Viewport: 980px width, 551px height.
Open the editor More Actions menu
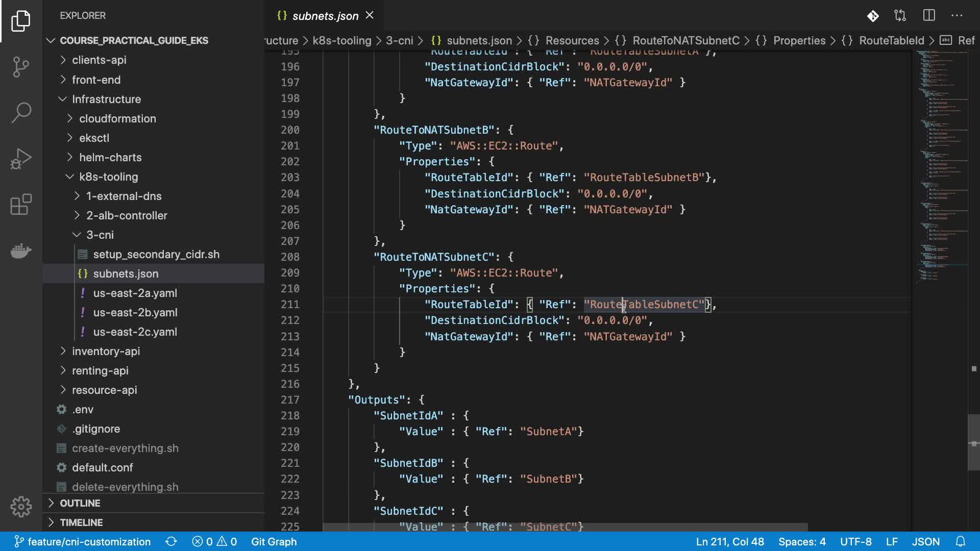(x=957, y=16)
